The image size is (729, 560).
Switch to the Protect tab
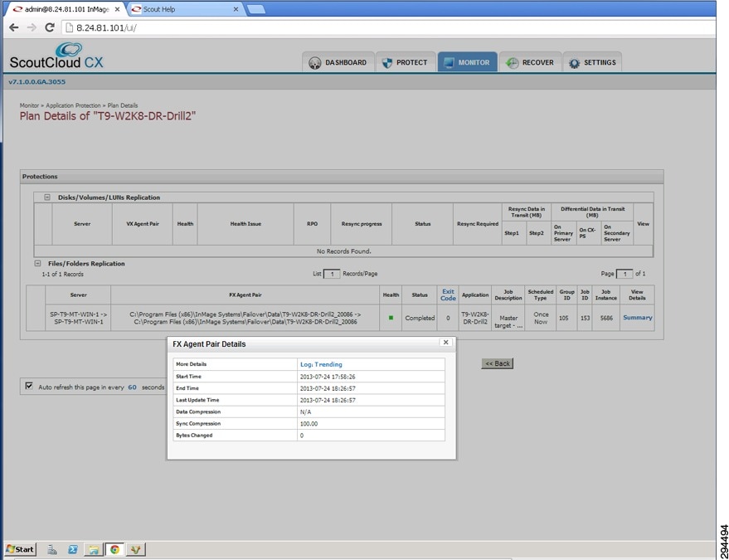pyautogui.click(x=406, y=62)
